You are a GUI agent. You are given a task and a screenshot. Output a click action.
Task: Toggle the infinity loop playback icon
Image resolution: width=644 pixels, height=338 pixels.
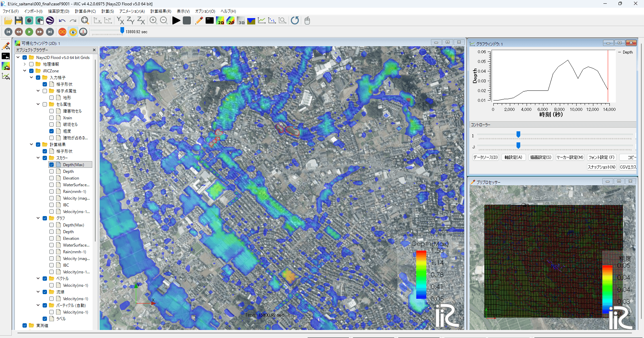62,32
